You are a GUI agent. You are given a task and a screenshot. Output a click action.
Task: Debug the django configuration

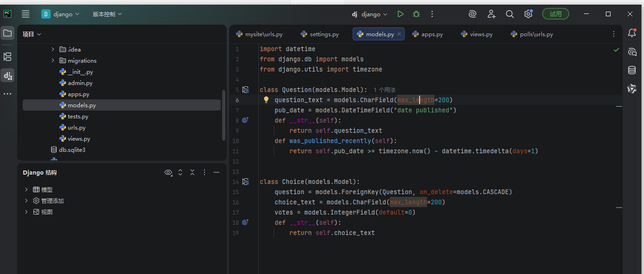pyautogui.click(x=416, y=14)
